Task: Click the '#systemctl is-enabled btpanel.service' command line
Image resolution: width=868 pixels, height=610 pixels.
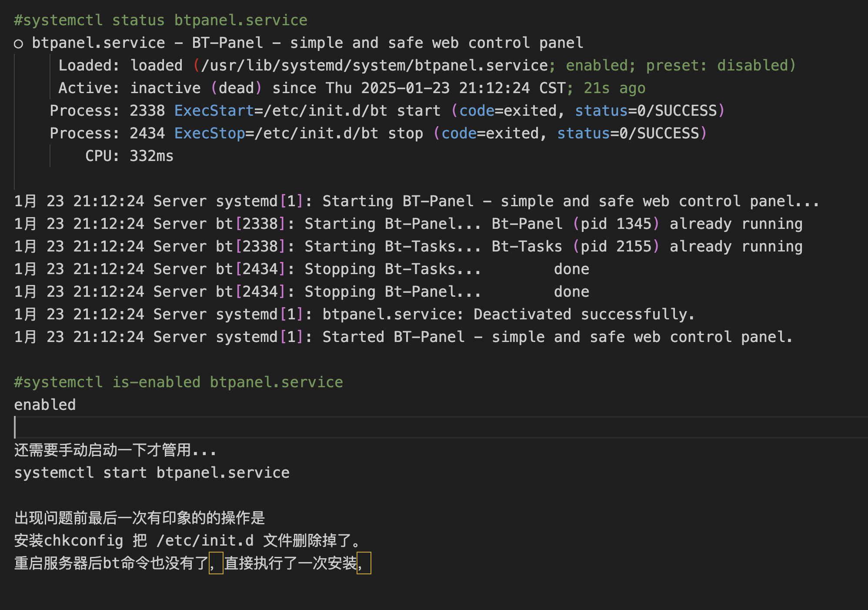Action: [178, 382]
